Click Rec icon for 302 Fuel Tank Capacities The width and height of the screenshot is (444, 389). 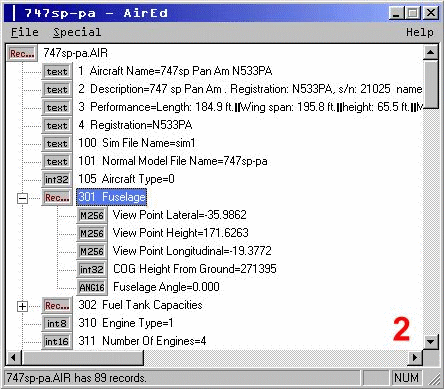point(57,305)
